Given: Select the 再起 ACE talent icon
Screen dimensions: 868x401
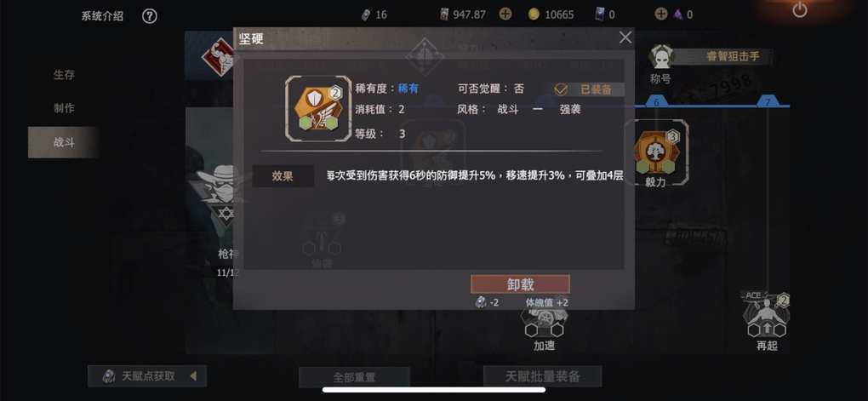Looking at the screenshot, I should tap(767, 317).
